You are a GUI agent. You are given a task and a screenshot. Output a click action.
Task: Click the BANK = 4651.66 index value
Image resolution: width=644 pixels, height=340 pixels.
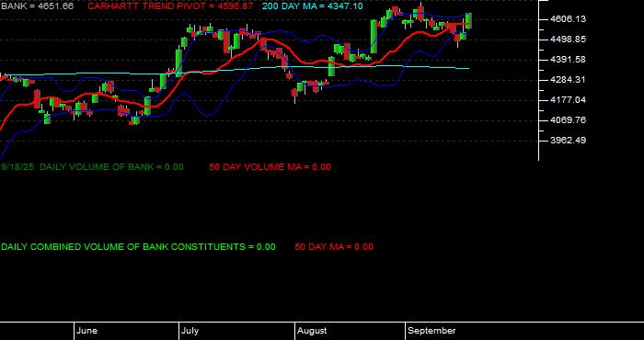(38, 6)
